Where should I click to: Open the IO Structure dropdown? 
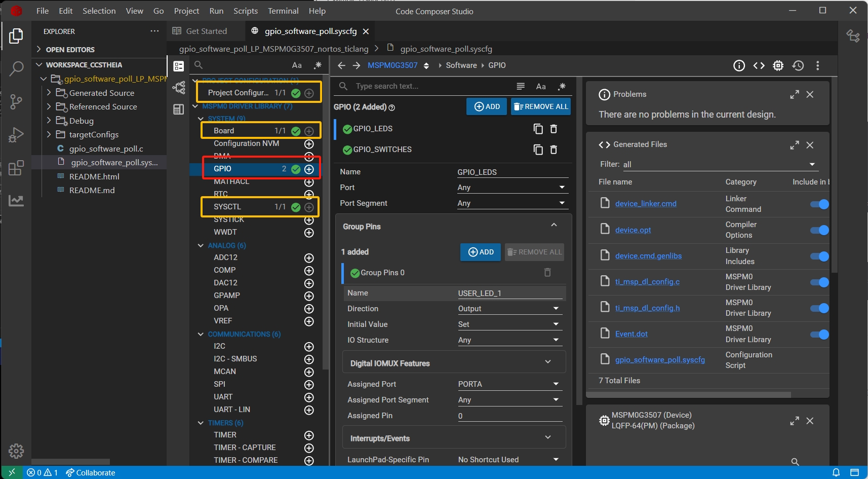click(509, 340)
